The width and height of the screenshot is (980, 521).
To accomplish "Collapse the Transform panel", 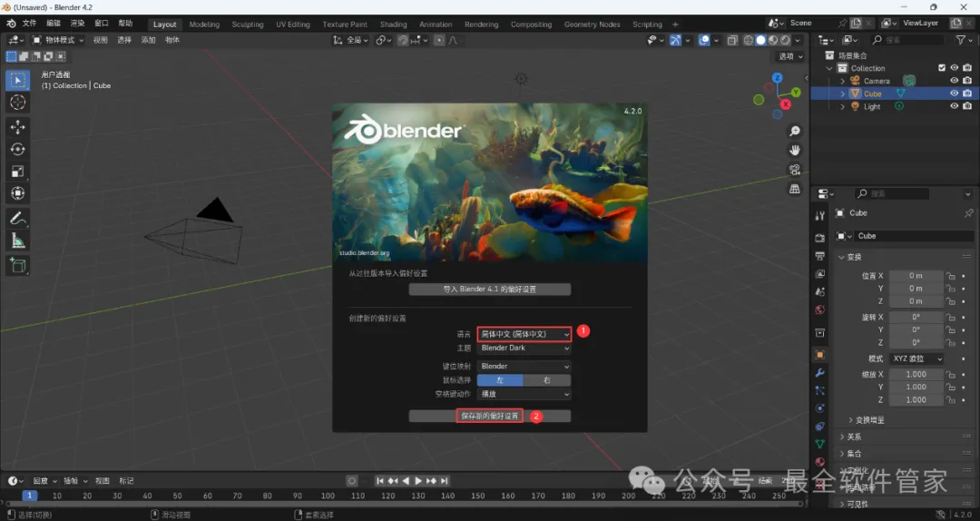I will coord(841,257).
